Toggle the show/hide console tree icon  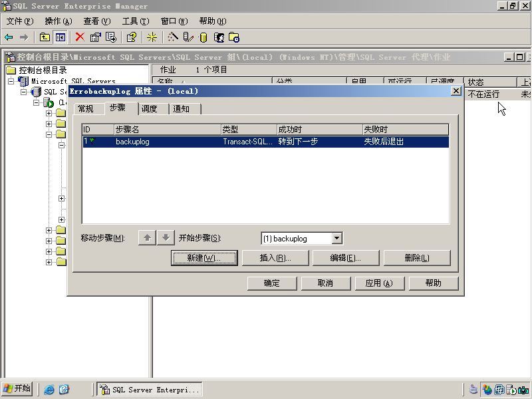[x=61, y=37]
